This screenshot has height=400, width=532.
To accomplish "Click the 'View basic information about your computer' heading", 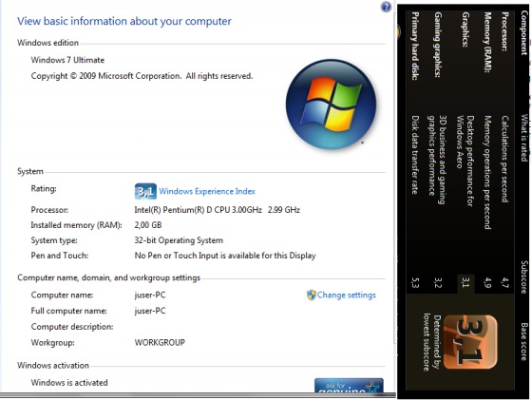I will pyautogui.click(x=124, y=21).
